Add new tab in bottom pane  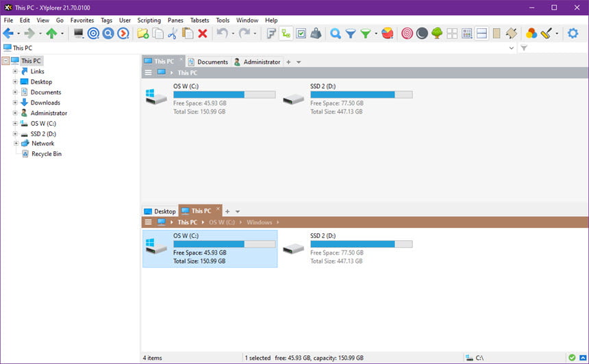tap(227, 211)
